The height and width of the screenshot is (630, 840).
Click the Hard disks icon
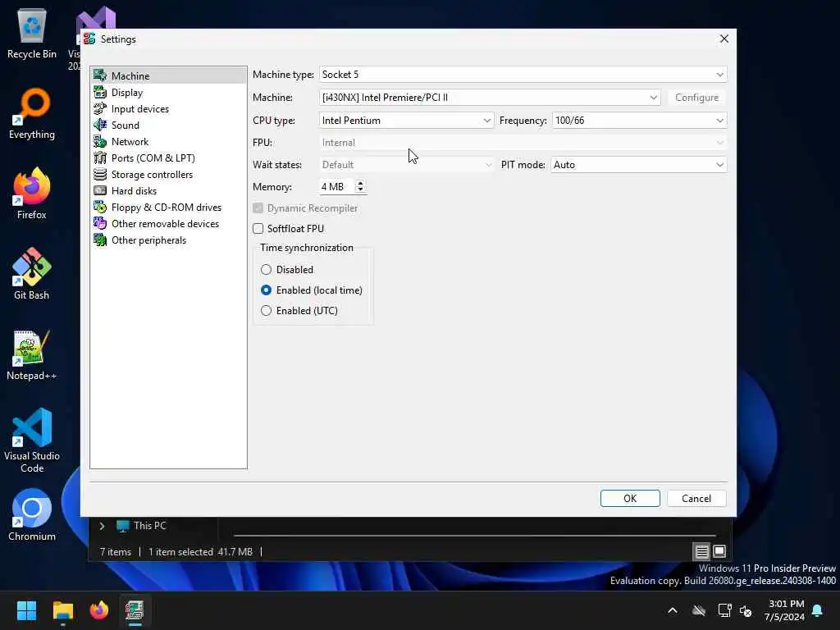pyautogui.click(x=99, y=190)
